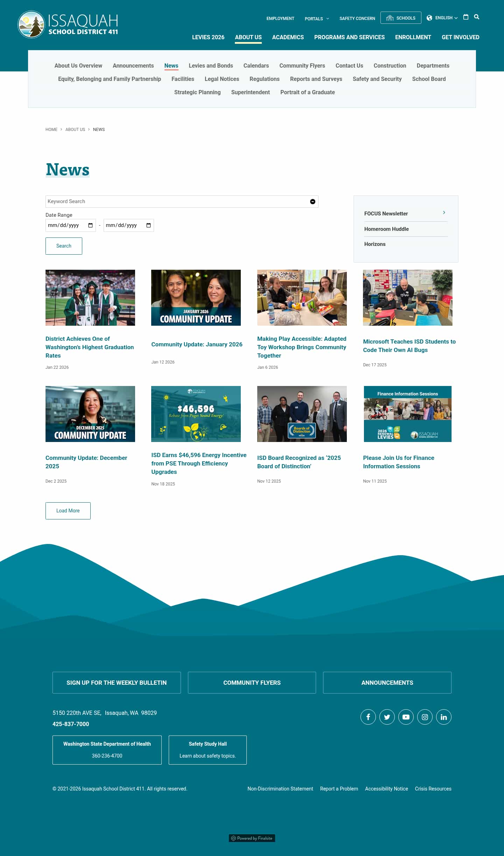Click the footer Community Flyers button
504x856 pixels.
[x=252, y=683]
